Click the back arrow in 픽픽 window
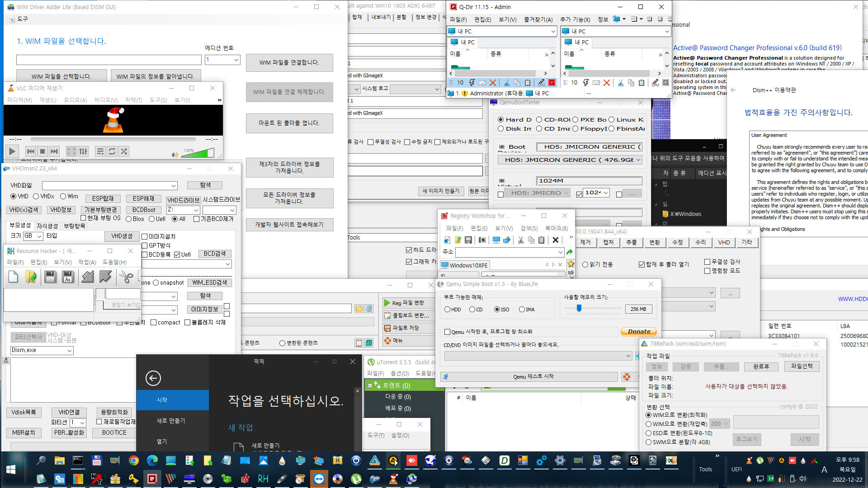868x488 pixels. click(x=153, y=378)
